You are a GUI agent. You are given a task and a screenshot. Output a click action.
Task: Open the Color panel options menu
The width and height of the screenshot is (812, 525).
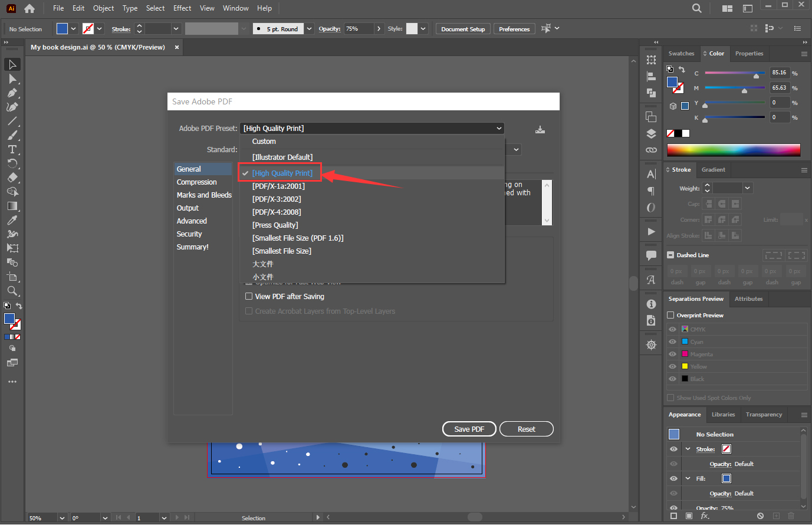click(804, 54)
